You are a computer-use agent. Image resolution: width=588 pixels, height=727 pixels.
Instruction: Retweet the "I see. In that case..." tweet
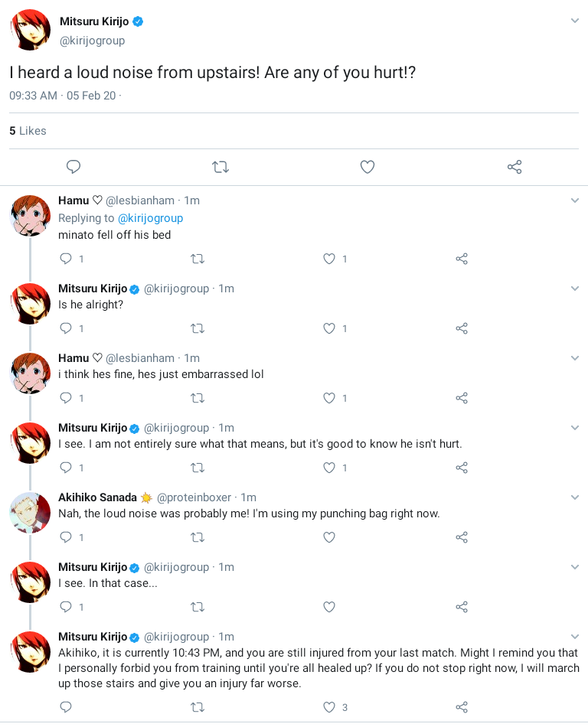197,607
